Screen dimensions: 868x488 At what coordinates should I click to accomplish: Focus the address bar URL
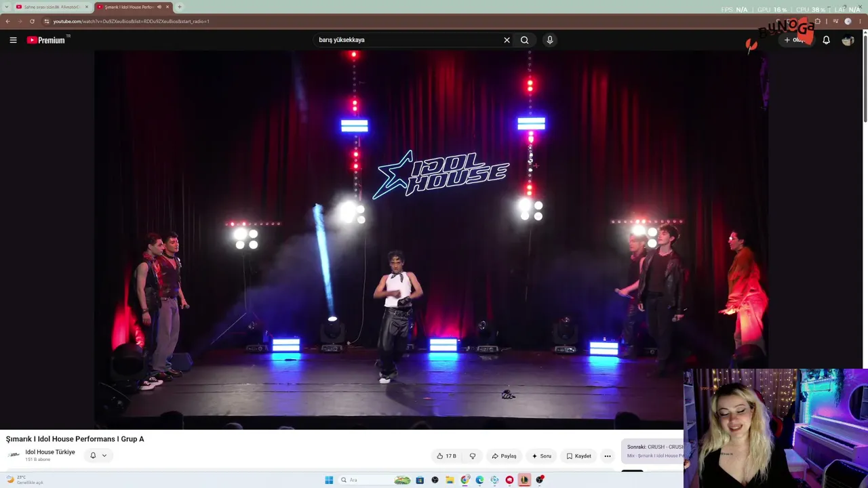tap(132, 21)
